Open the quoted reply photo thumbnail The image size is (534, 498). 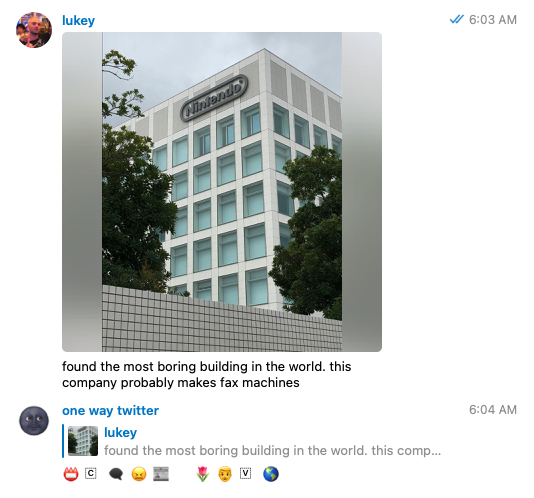point(83,441)
